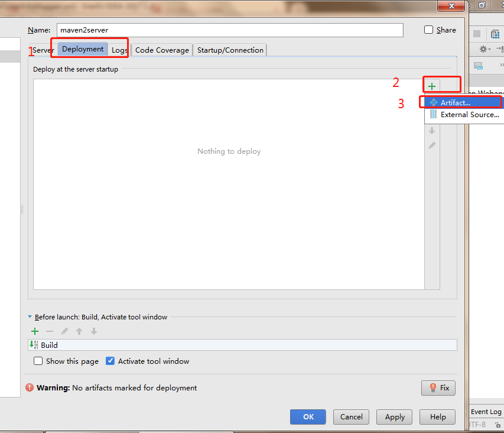The height and width of the screenshot is (433, 504).
Task: Click UTF-8 encoding in status bar
Action: pyautogui.click(x=477, y=424)
